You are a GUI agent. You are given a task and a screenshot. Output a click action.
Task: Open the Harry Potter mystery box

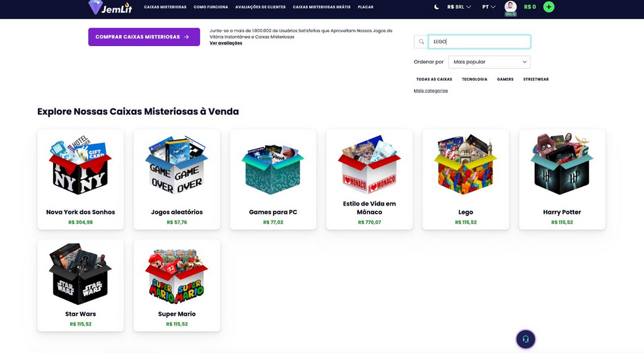click(562, 180)
